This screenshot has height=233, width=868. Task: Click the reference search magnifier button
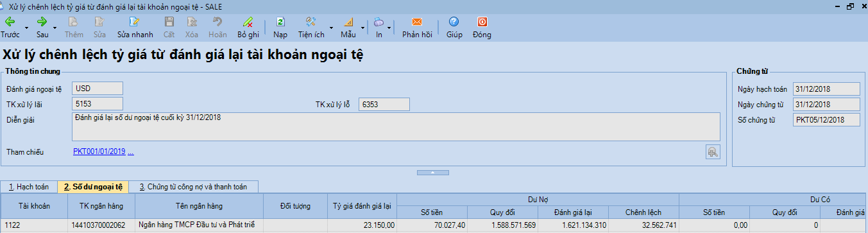pos(712,151)
